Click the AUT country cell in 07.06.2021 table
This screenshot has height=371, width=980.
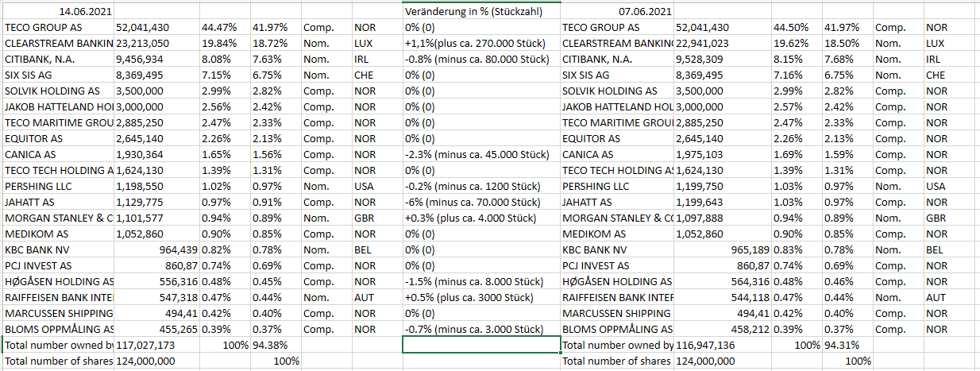click(x=949, y=297)
